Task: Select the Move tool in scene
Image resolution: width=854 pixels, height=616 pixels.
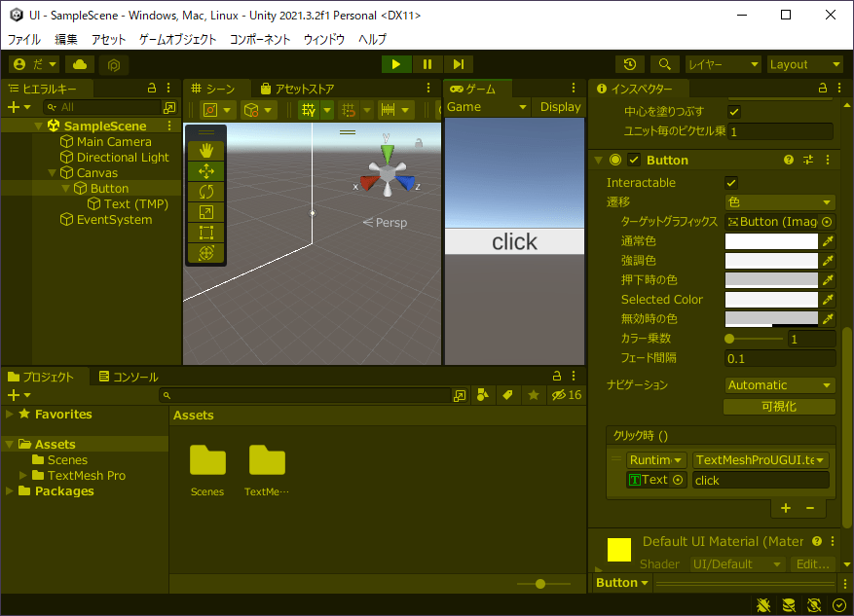Action: (x=205, y=171)
